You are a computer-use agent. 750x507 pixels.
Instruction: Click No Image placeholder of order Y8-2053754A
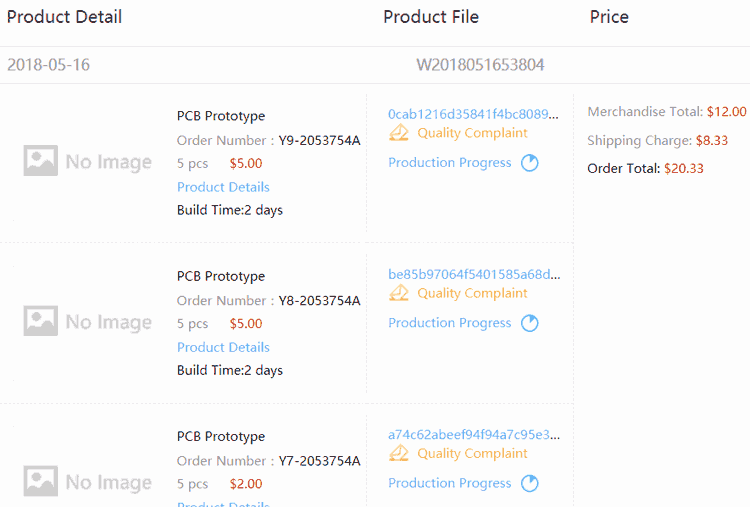[x=88, y=321]
